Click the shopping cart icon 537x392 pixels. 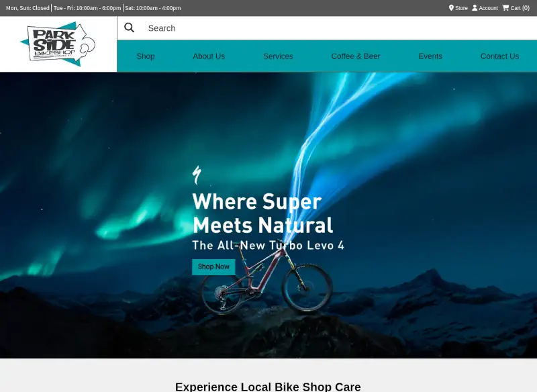pyautogui.click(x=505, y=7)
